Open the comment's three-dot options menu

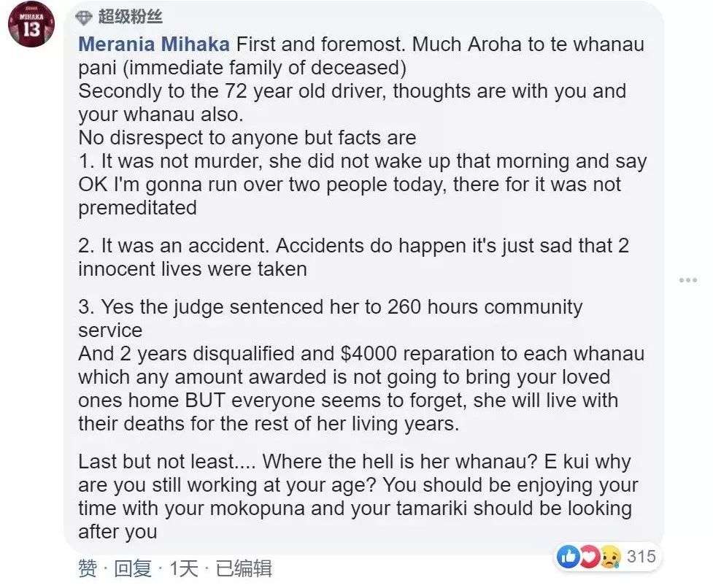[x=688, y=279]
